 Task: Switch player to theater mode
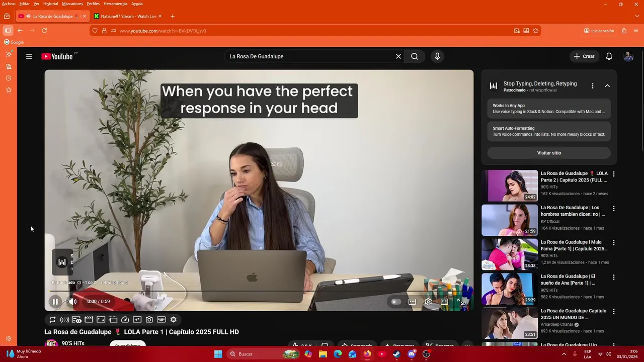[444, 302]
